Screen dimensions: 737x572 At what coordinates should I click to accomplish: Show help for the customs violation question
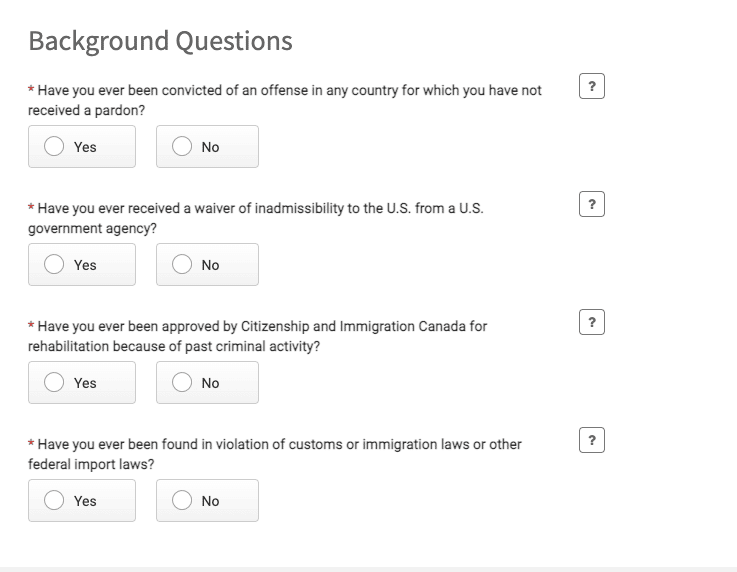pyautogui.click(x=592, y=441)
